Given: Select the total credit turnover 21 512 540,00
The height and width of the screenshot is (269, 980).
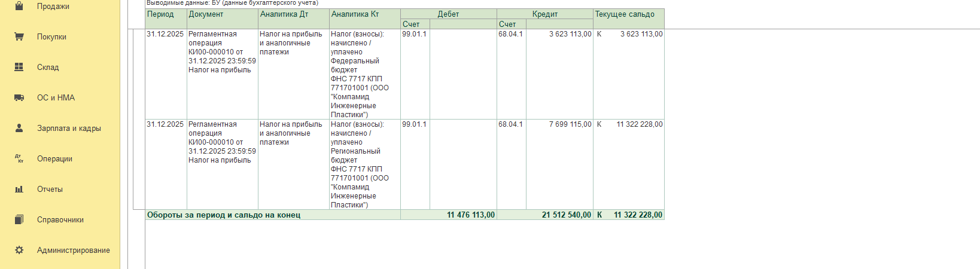Looking at the screenshot, I should pyautogui.click(x=566, y=215).
